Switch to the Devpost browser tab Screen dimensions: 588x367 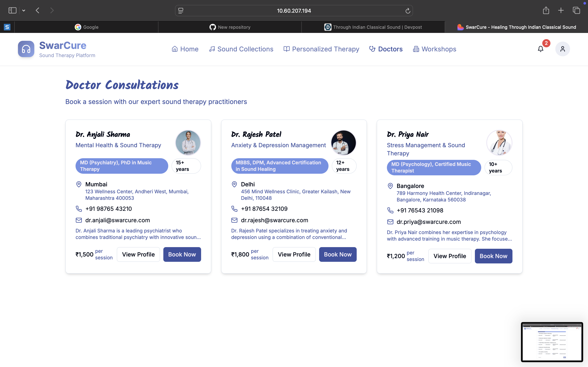[x=373, y=27]
